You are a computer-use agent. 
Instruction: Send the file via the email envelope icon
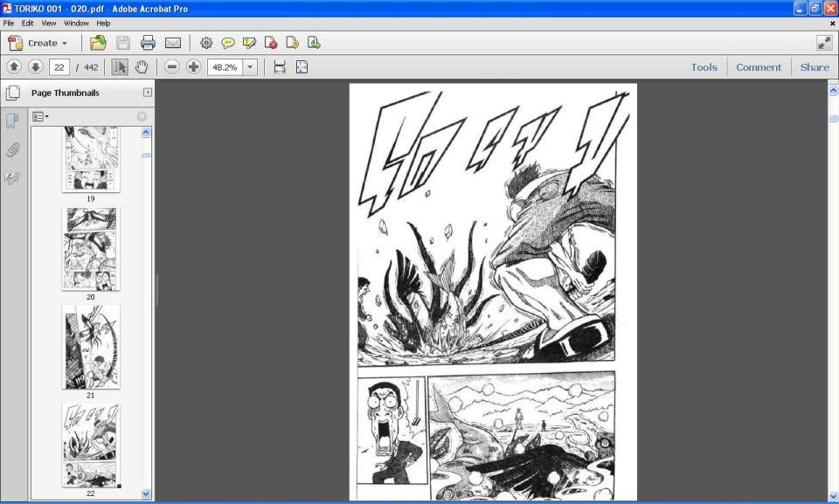pos(173,43)
